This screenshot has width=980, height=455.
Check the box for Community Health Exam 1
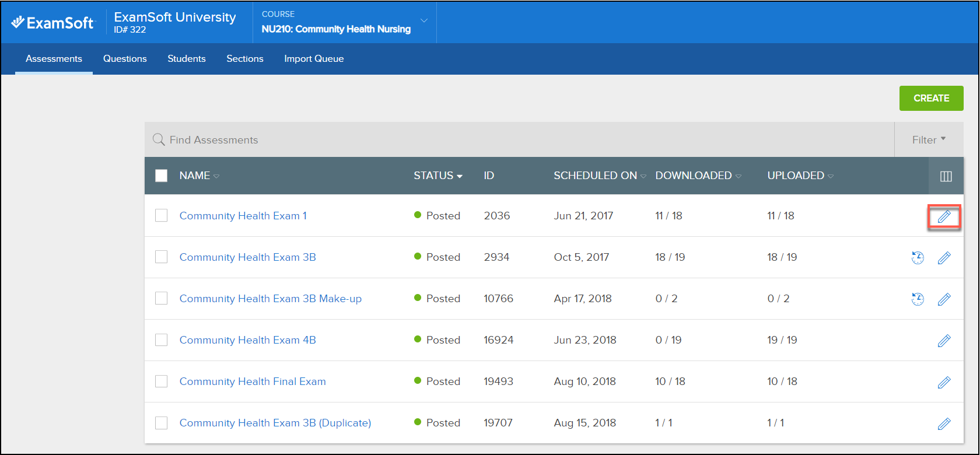coord(162,215)
